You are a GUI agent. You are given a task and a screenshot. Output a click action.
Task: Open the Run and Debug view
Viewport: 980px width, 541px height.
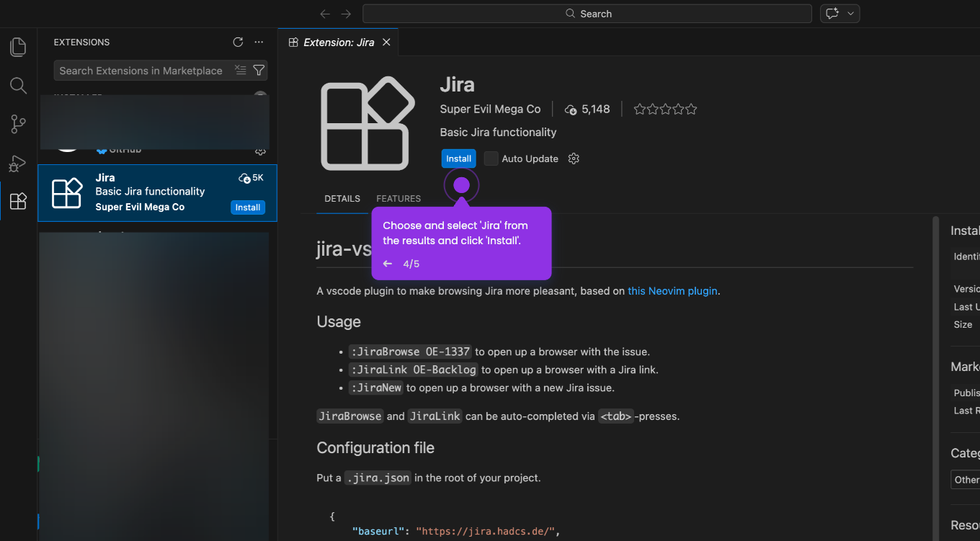pyautogui.click(x=18, y=164)
